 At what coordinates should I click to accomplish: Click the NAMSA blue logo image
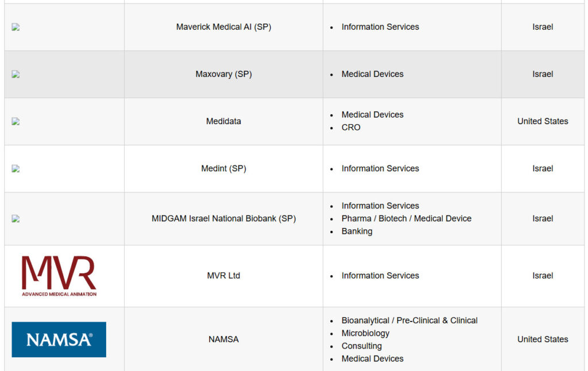(x=59, y=339)
